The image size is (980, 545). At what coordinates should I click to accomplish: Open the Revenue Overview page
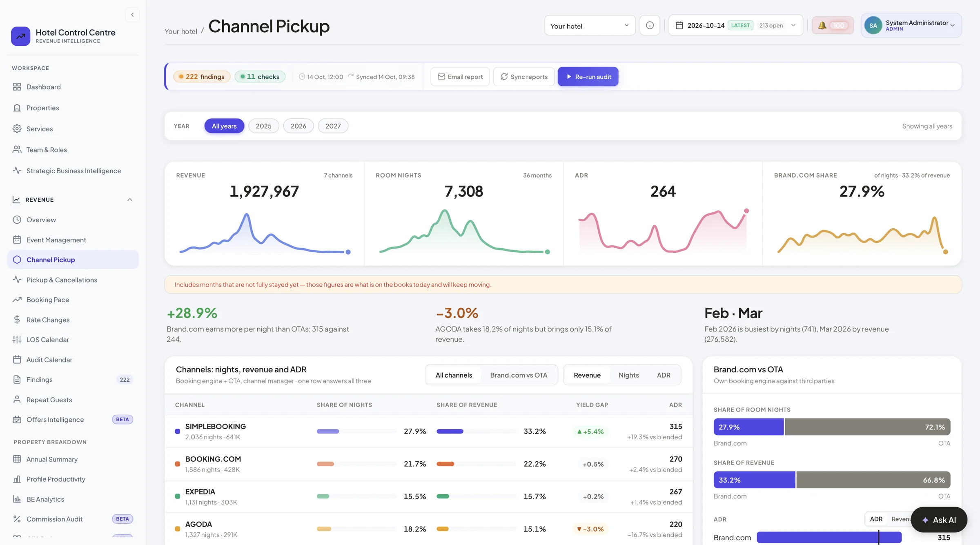73,220
